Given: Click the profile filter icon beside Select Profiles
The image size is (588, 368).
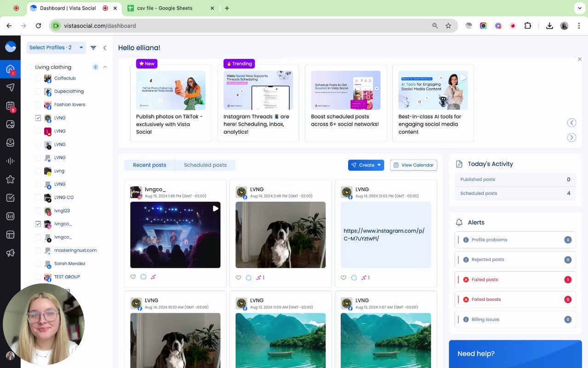Looking at the screenshot, I should click(x=93, y=48).
